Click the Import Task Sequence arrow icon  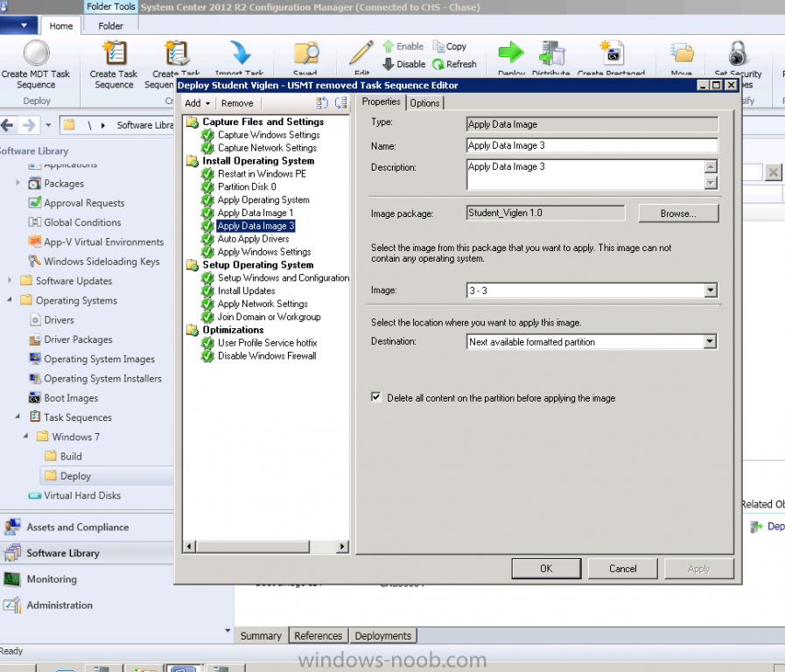click(x=240, y=52)
